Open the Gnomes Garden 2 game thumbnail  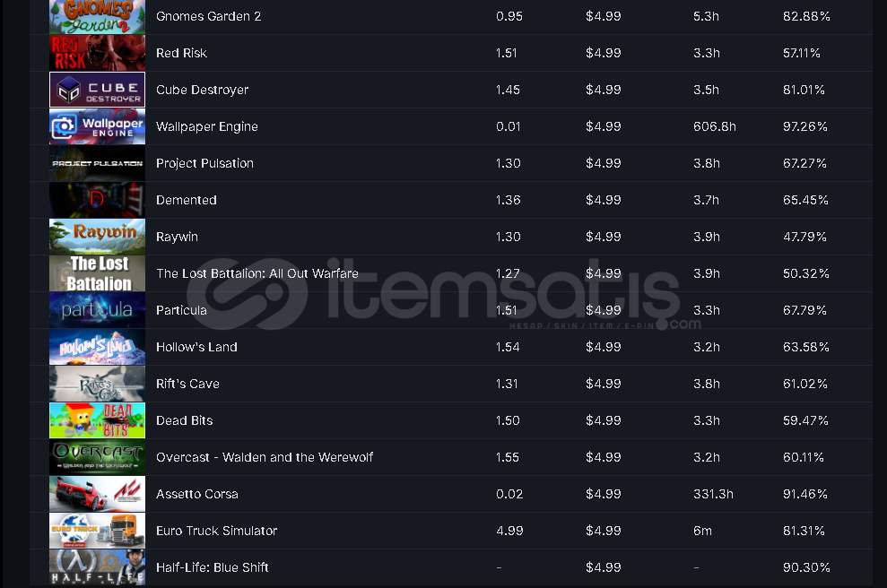pyautogui.click(x=97, y=16)
